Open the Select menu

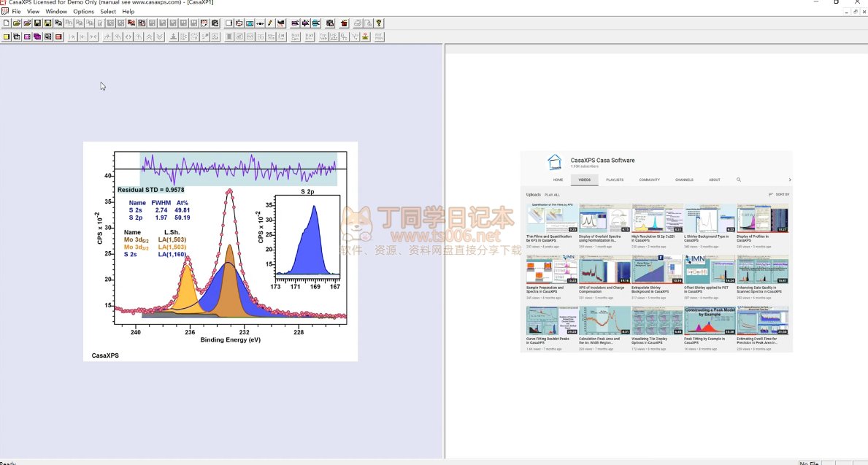point(108,11)
